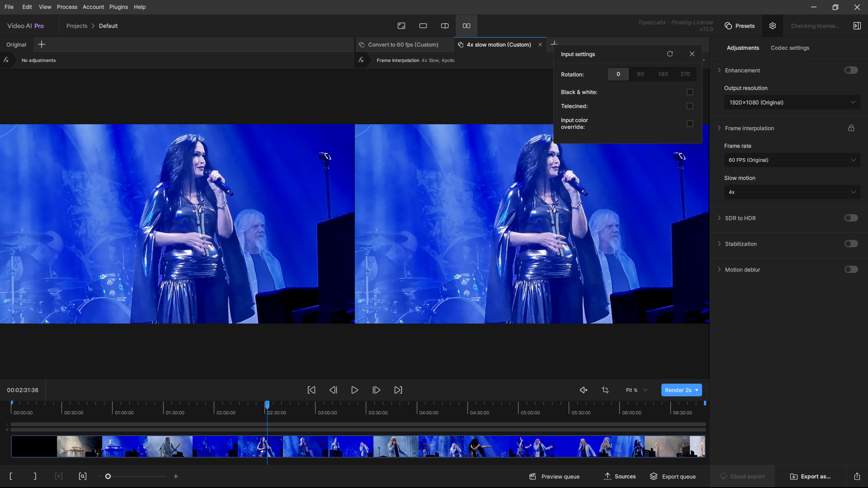
Task: Switch to Codec settings tab
Action: pos(790,48)
